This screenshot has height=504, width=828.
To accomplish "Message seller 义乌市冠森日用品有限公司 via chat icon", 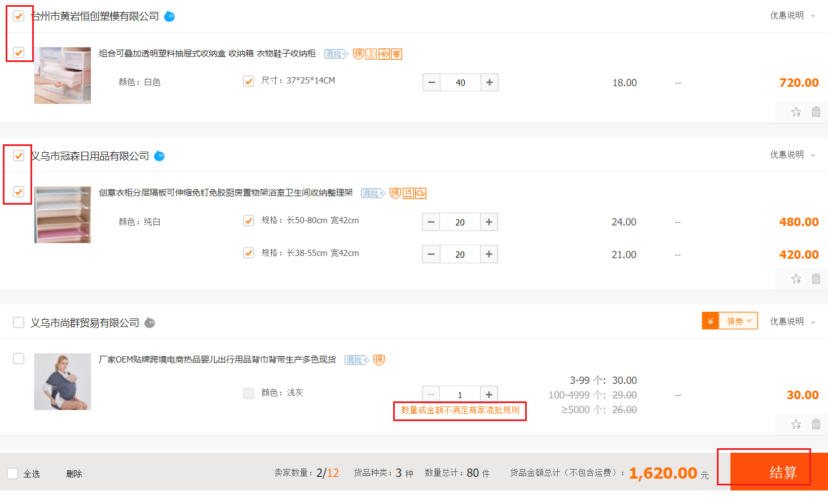I will tap(160, 156).
